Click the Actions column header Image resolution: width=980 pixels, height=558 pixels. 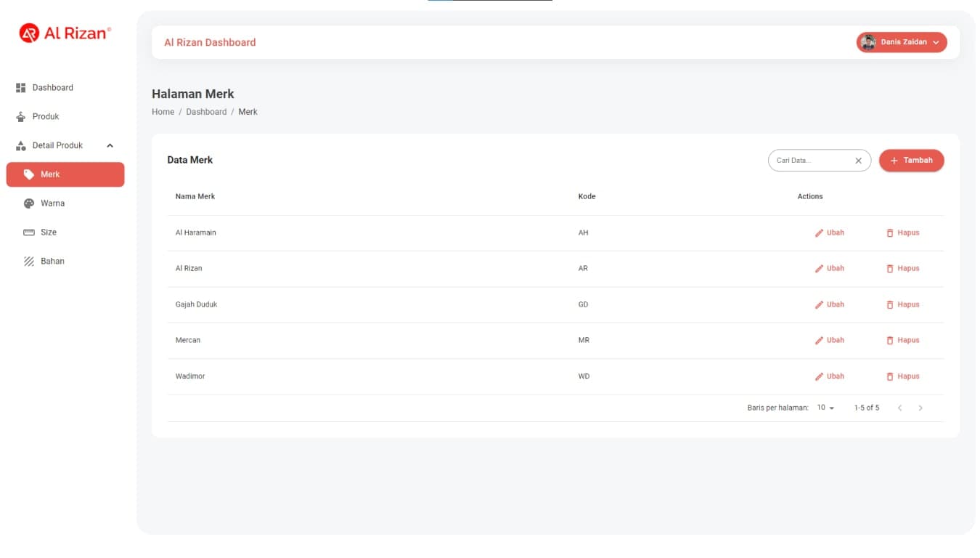[x=810, y=196]
